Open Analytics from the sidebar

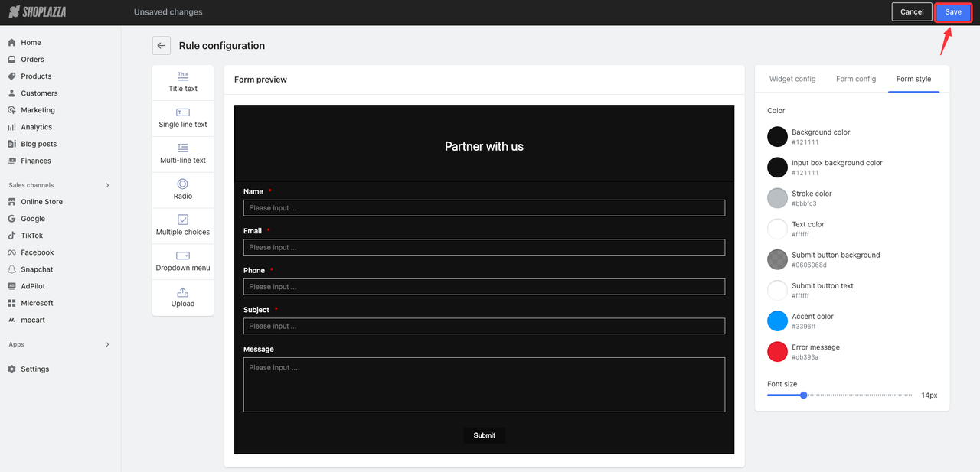point(36,127)
